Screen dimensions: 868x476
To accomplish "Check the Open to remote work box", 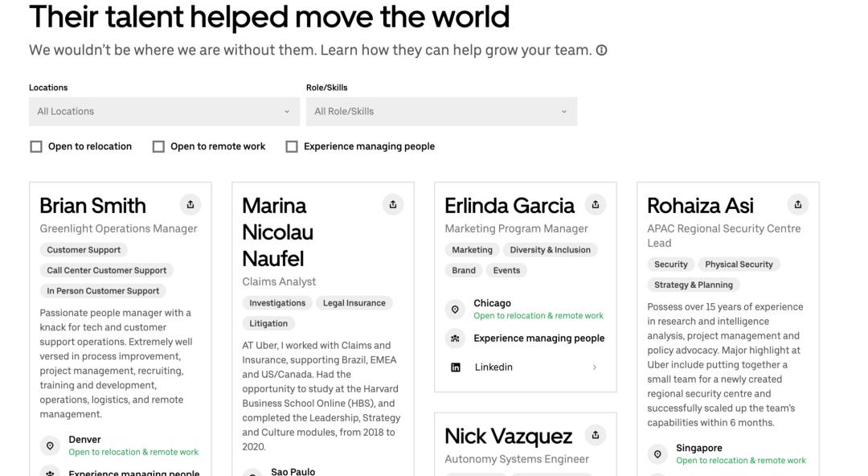I will pyautogui.click(x=158, y=146).
